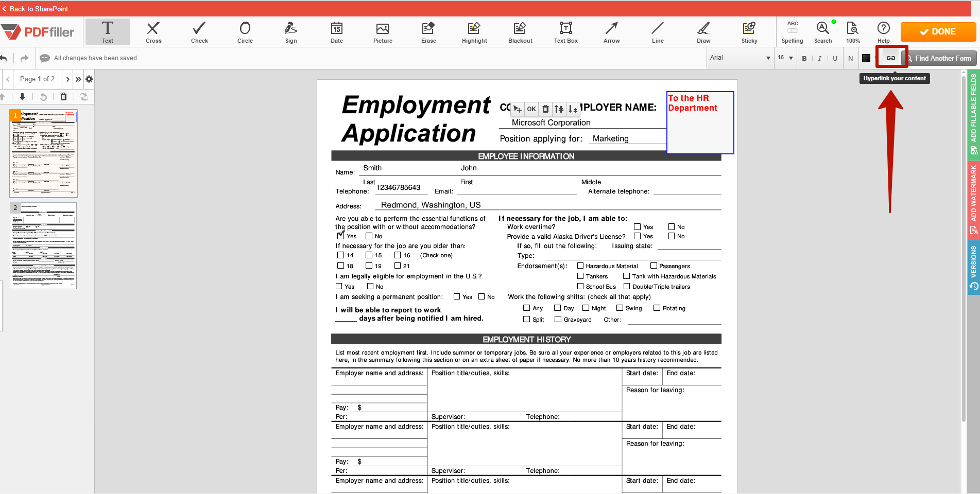Open page settings gear
The height and width of the screenshot is (494, 980).
tap(89, 79)
